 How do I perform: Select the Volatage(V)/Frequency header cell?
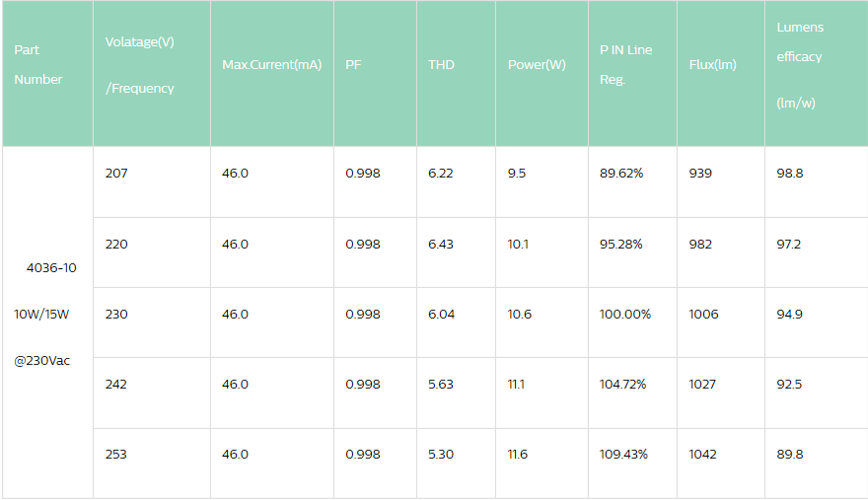coord(139,65)
